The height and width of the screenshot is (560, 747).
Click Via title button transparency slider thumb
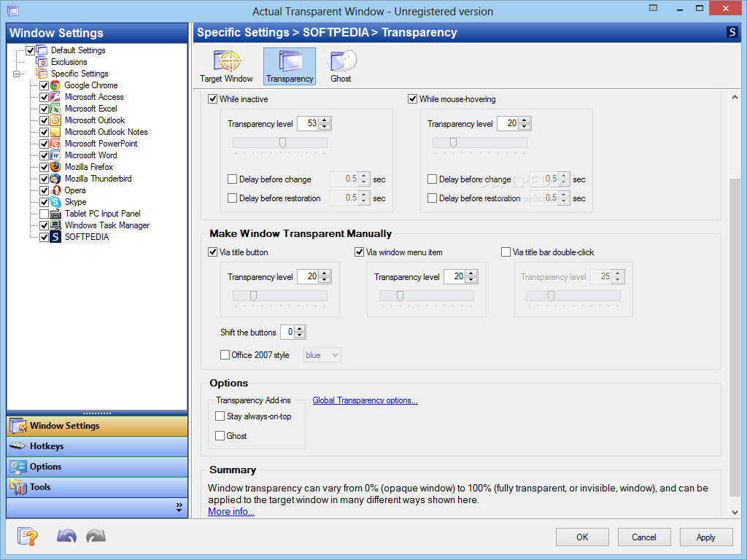point(253,296)
